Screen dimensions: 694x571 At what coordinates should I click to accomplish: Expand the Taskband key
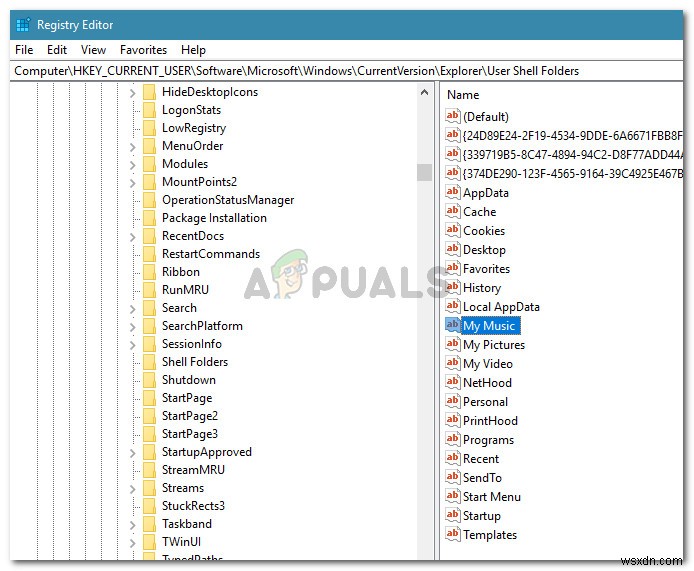(132, 525)
